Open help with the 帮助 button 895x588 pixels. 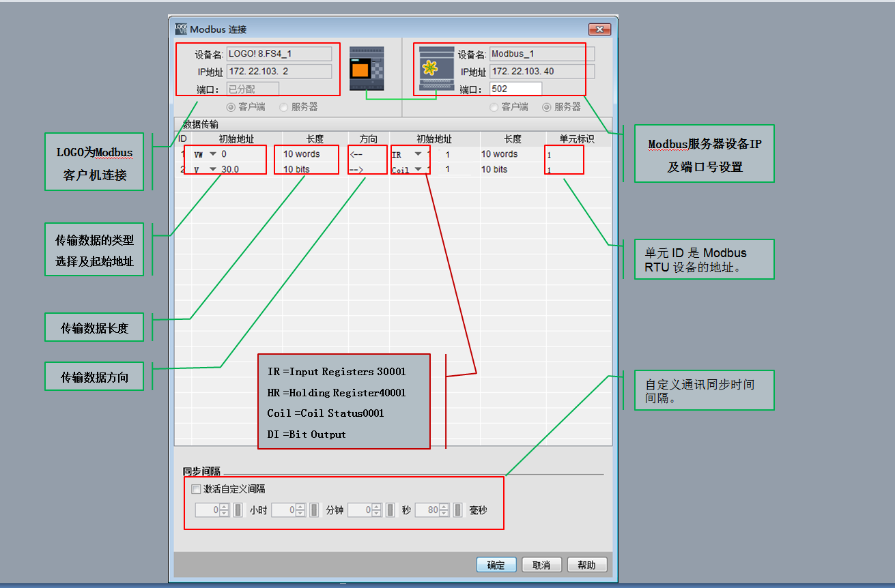click(x=587, y=565)
